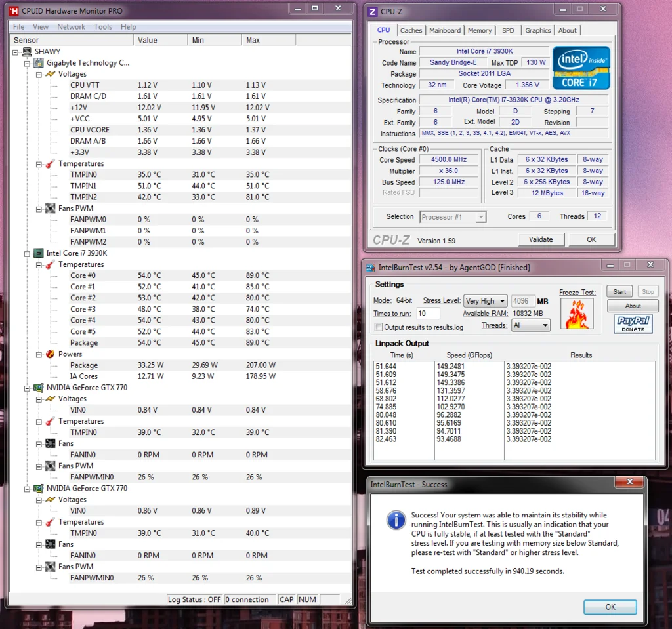Image resolution: width=672 pixels, height=629 pixels.
Task: Click the Powers flame icon under Intel Core i7
Action: click(50, 354)
